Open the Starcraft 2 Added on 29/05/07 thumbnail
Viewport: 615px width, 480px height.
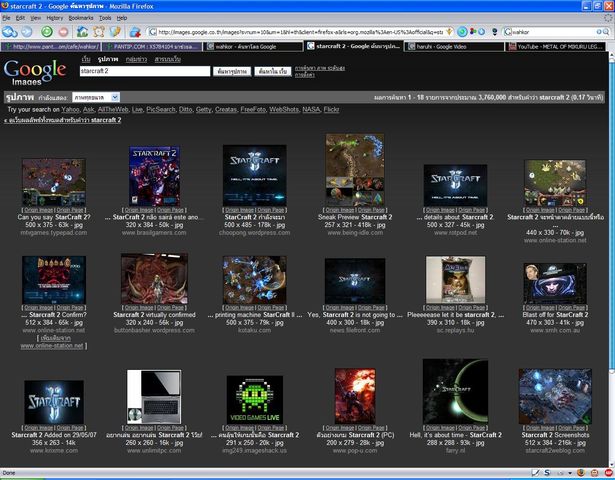click(54, 402)
